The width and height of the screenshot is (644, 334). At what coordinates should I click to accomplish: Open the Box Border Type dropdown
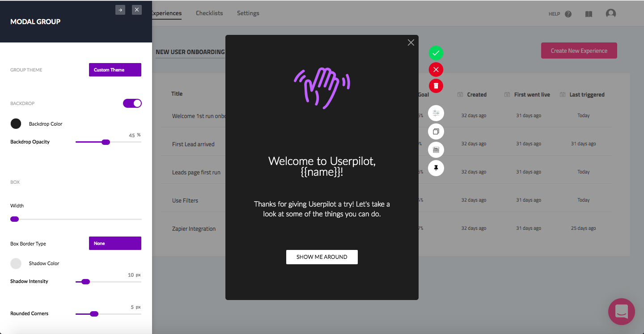click(x=115, y=243)
